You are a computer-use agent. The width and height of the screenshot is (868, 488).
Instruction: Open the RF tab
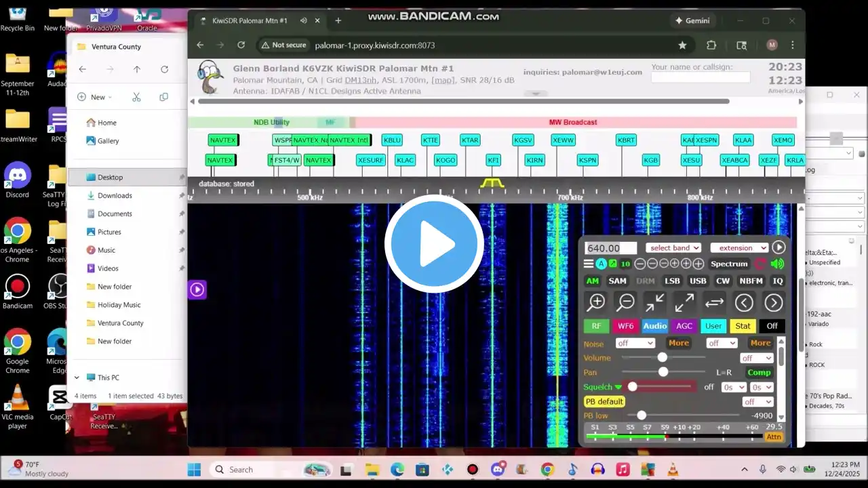[596, 326]
